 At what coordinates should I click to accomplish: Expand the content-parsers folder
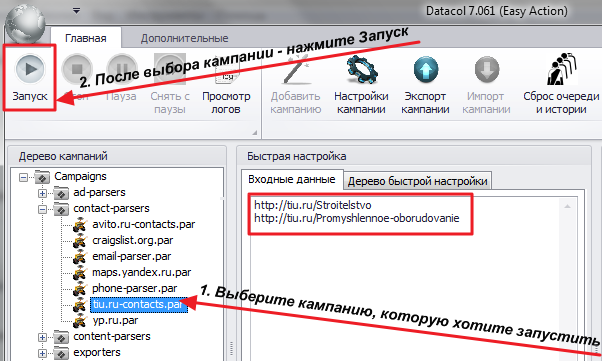43,337
